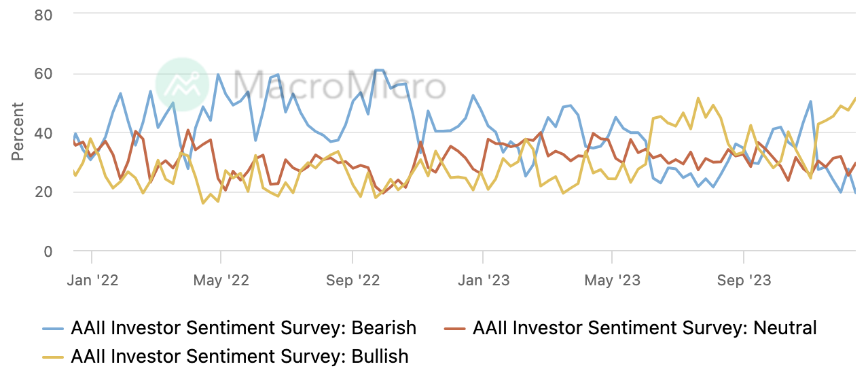Image resolution: width=868 pixels, height=375 pixels.
Task: Click the Jan '23 x-axis label
Action: click(482, 280)
